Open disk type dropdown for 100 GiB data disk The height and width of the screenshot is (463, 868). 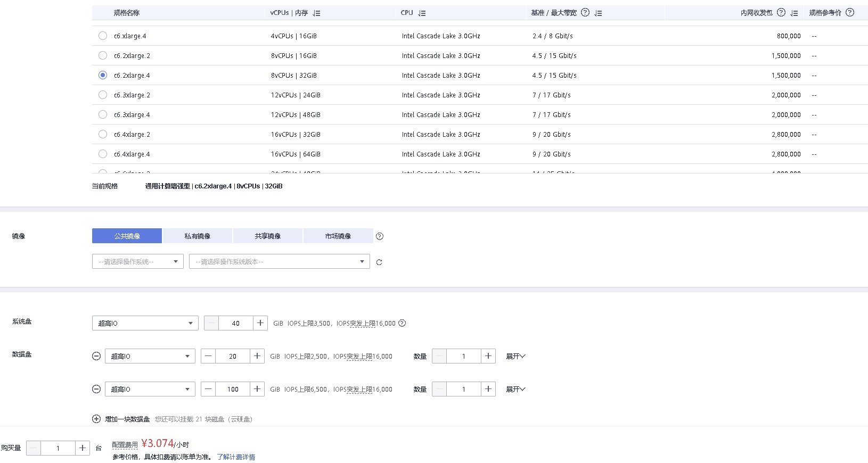tap(150, 389)
